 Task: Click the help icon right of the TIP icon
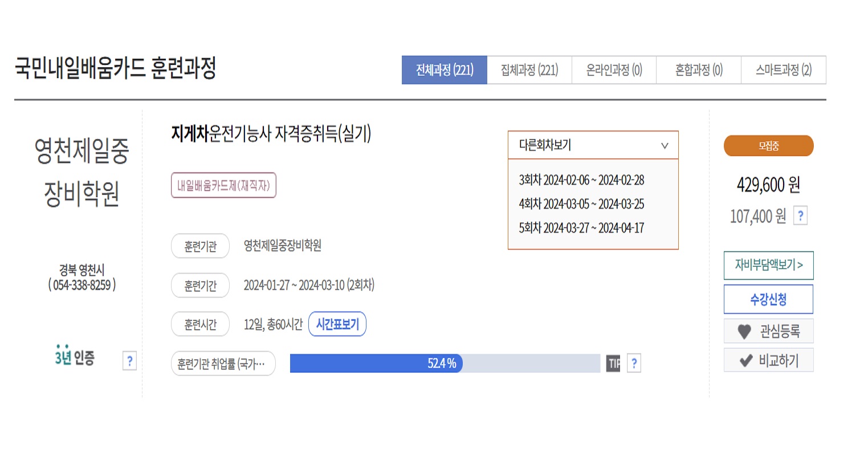coord(633,364)
